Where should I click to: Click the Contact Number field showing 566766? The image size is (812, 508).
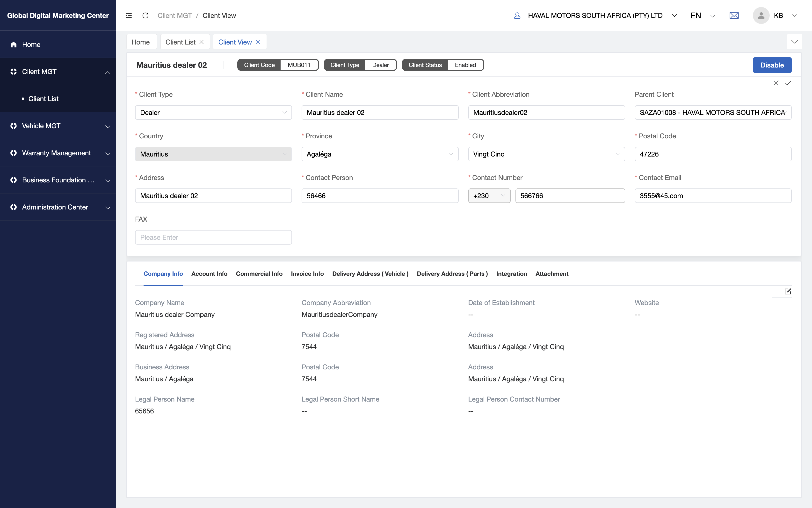pos(570,195)
